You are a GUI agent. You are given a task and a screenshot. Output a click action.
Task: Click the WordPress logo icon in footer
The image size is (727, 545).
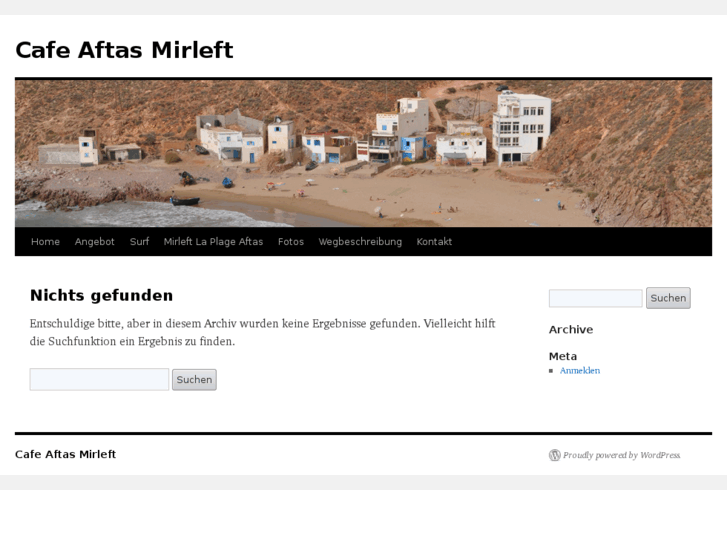point(555,455)
